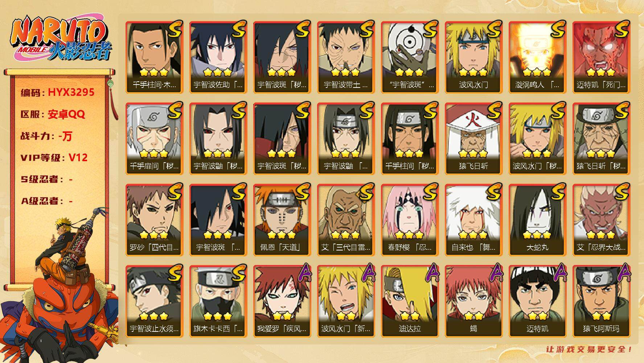The height and width of the screenshot is (363, 644).
Task: Choose the 佩恩「天道」 ninja card
Action: tap(282, 220)
